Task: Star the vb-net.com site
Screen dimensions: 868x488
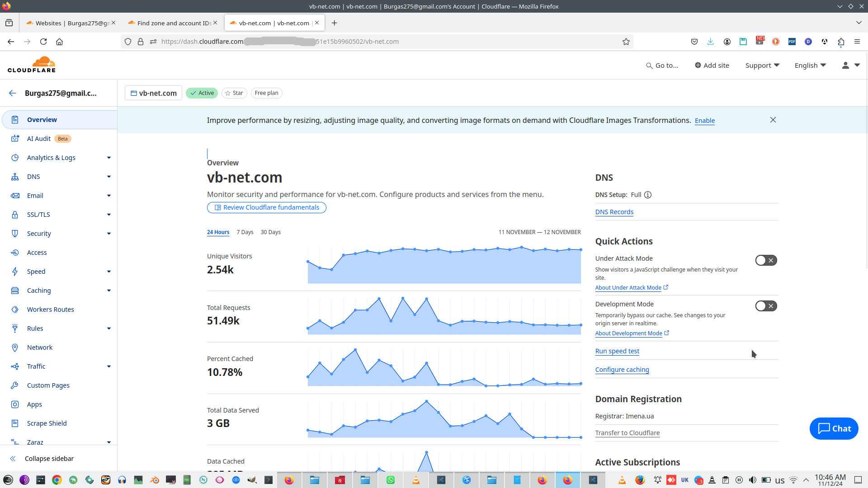Action: click(x=234, y=93)
